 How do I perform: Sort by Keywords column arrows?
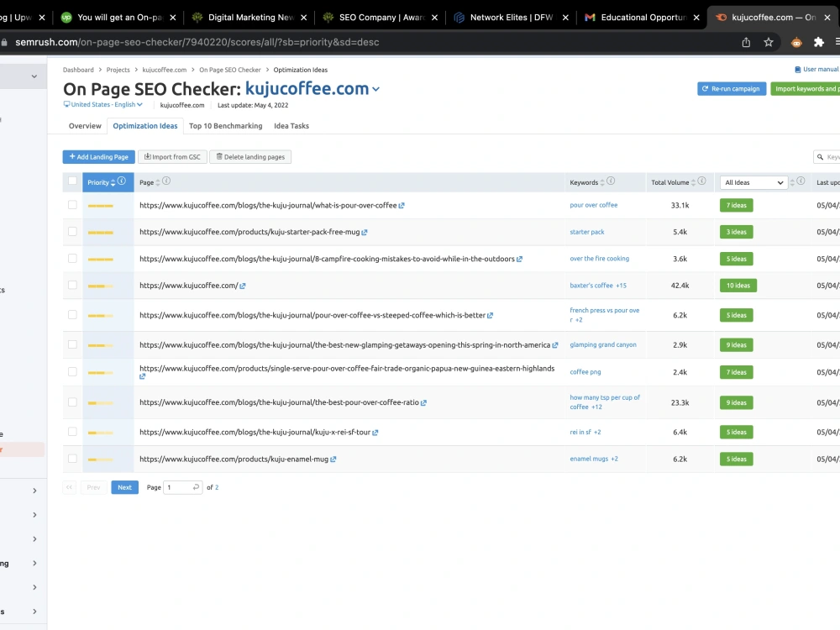click(x=602, y=182)
